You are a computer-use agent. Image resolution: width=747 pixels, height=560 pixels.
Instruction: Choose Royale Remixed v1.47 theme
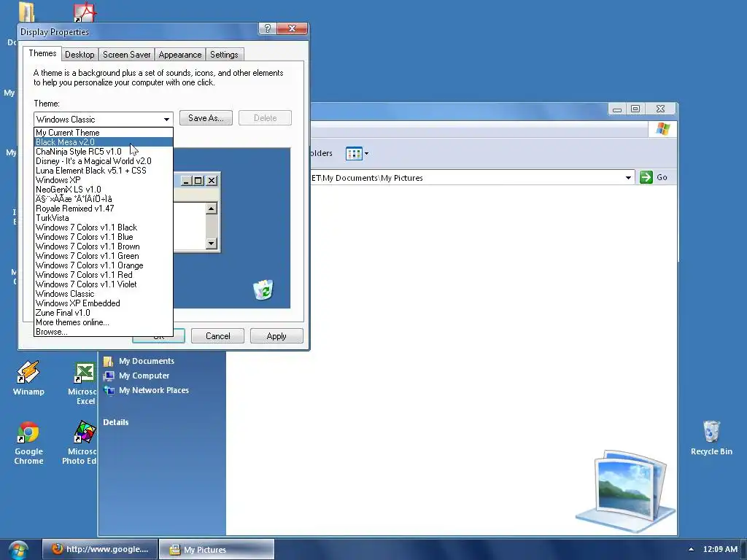104,209
